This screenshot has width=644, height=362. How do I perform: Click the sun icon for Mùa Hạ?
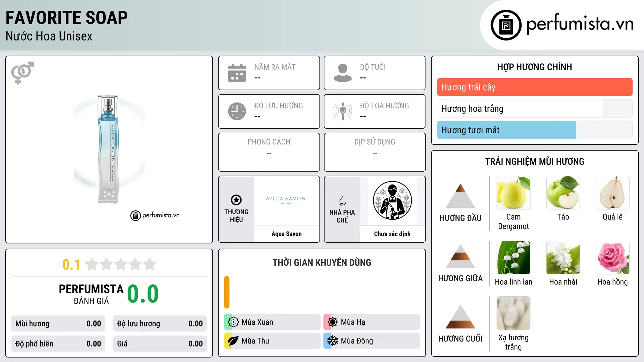pos(333,322)
